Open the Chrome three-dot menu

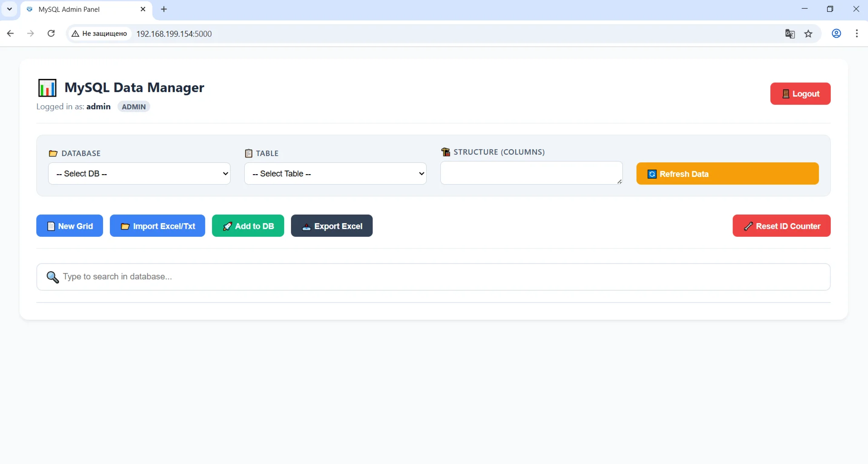857,34
